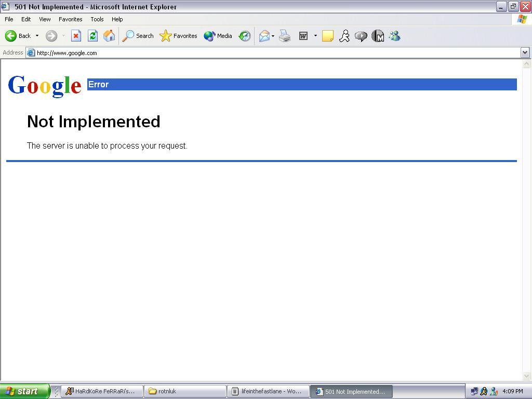The image size is (532, 399).
Task: Click the IE icon in title bar
Action: [5, 6]
